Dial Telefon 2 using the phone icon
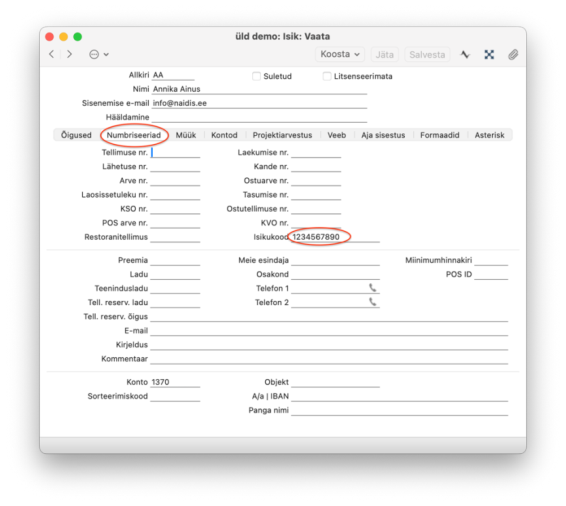This screenshot has width=566, height=506. click(373, 302)
